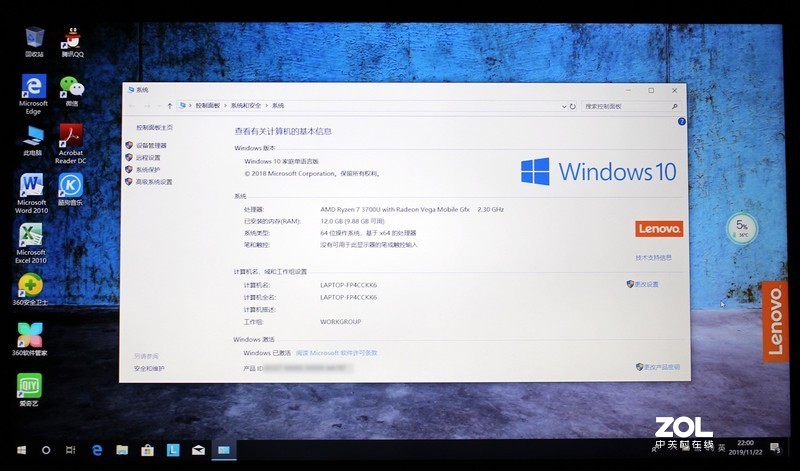Image resolution: width=800 pixels, height=471 pixels.
Task: Open 控制面板主页 in the left pane
Action: [154, 128]
